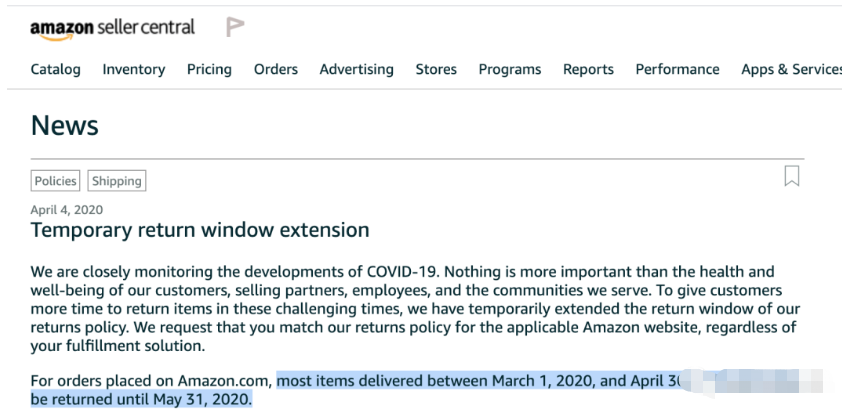Click the Amazon Seller Central logo
The image size is (842, 420).
(112, 28)
